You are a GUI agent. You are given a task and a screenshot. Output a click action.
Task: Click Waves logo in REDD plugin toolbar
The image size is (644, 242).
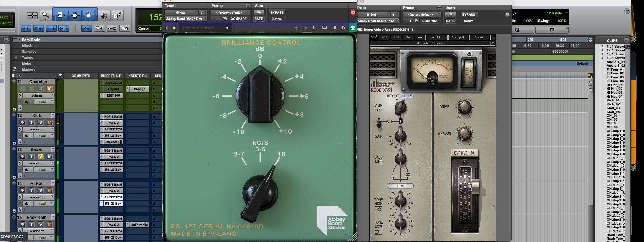[x=374, y=37]
